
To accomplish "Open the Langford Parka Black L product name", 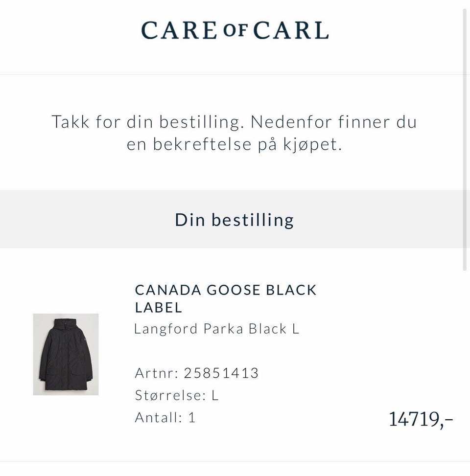I will [216, 329].
